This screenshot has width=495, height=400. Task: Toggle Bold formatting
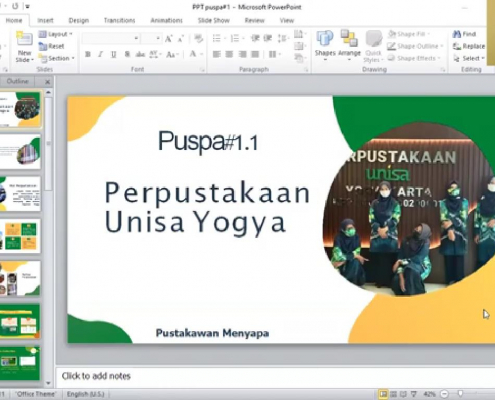88,54
